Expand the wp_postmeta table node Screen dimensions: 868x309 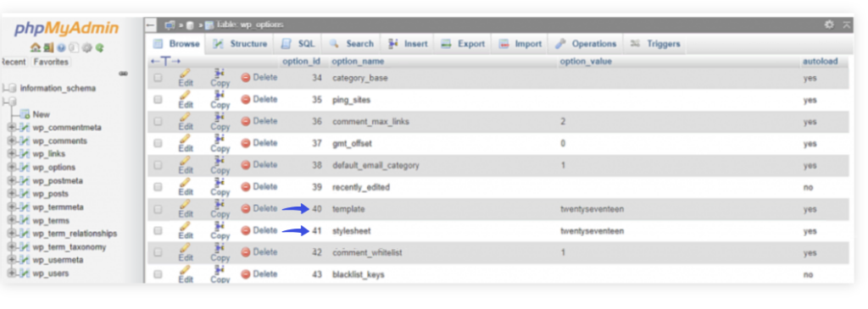coord(12,181)
